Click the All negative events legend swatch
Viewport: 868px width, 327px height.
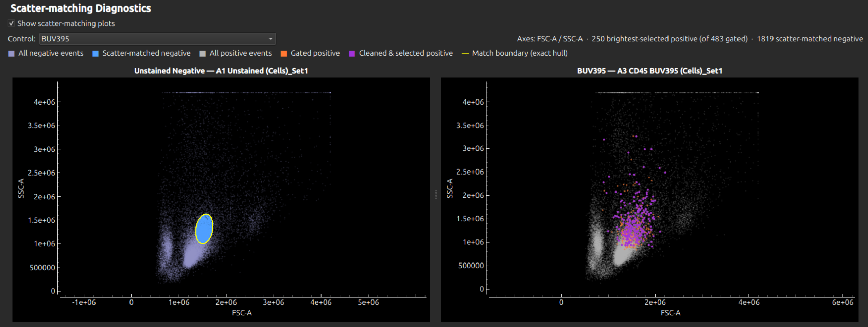tap(12, 53)
